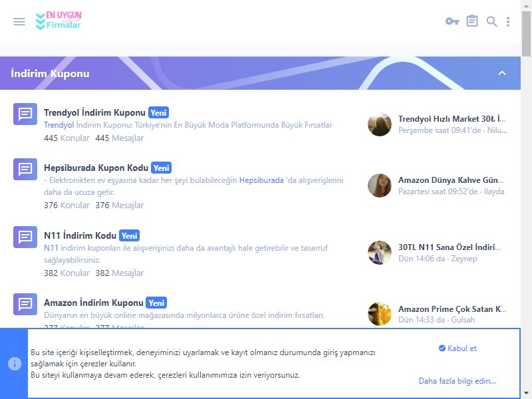The height and width of the screenshot is (399, 532).
Task: Open the Hepsiburada Kupon Kodu forum
Action: tap(96, 168)
